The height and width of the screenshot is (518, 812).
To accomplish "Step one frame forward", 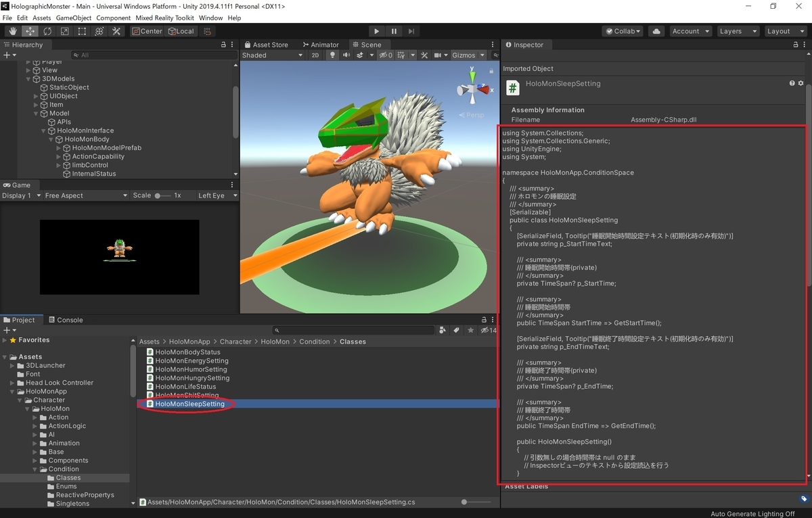I will click(x=411, y=31).
